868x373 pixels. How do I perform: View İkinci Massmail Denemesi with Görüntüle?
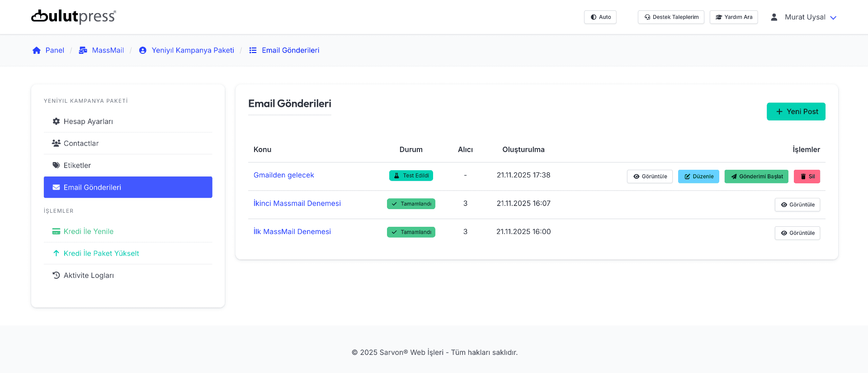[797, 205]
